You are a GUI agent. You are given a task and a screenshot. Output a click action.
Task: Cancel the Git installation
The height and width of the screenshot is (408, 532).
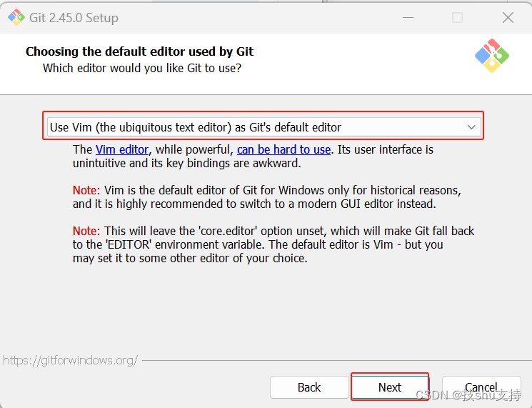click(481, 387)
